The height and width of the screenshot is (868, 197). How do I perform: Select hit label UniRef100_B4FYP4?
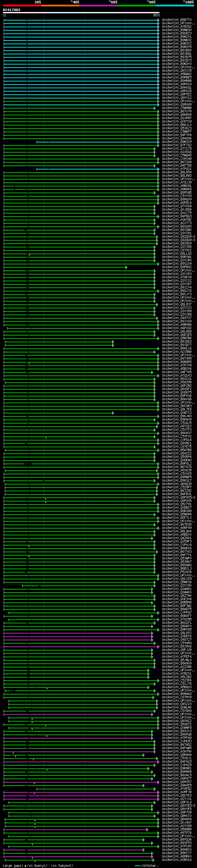177,135
